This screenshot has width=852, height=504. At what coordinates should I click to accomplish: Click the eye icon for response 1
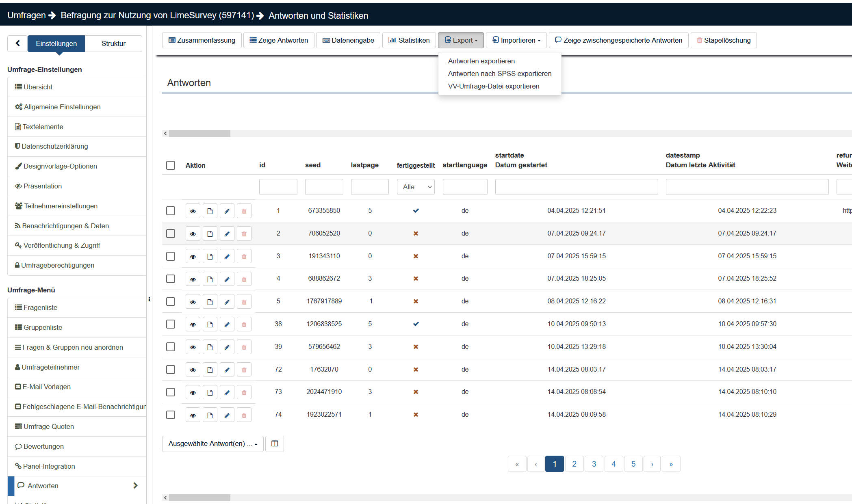[x=193, y=211]
